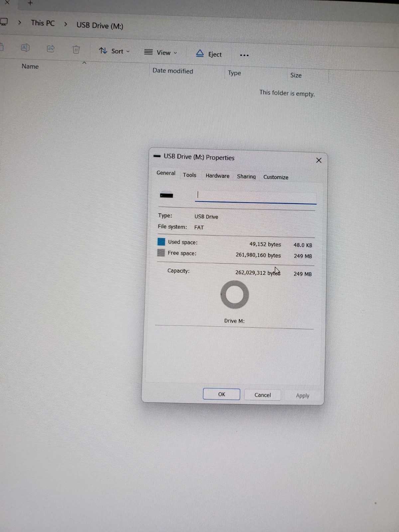Click the Drive M: label under chart
The height and width of the screenshot is (532, 399).
click(x=234, y=321)
